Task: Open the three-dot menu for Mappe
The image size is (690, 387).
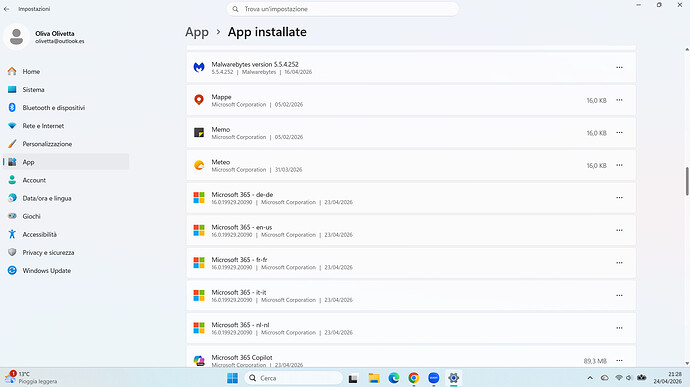Action: pyautogui.click(x=619, y=100)
